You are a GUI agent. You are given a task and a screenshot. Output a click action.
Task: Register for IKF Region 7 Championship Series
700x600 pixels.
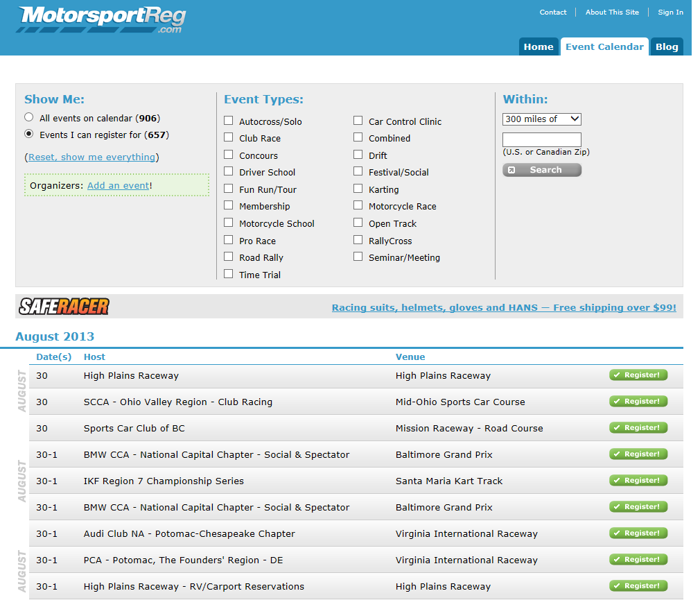638,480
